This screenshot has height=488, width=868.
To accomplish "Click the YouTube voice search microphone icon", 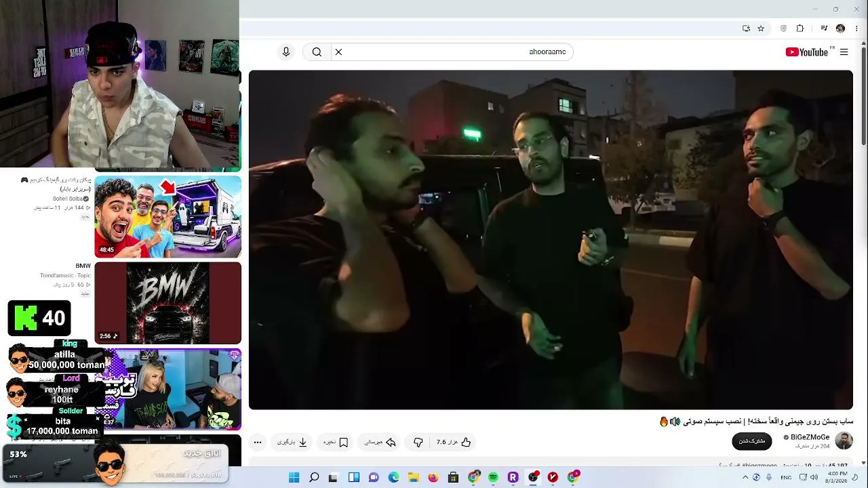I will click(286, 52).
